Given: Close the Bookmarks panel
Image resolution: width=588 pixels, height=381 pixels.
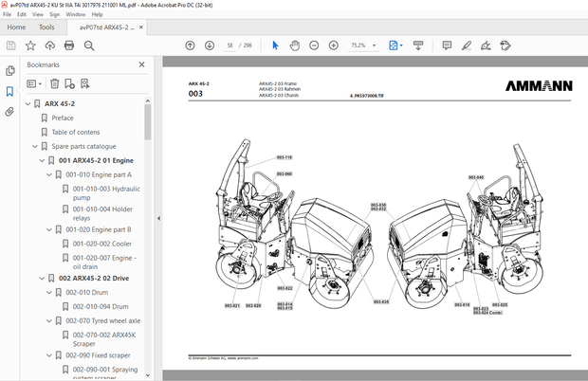Looking at the screenshot, I should 141,64.
